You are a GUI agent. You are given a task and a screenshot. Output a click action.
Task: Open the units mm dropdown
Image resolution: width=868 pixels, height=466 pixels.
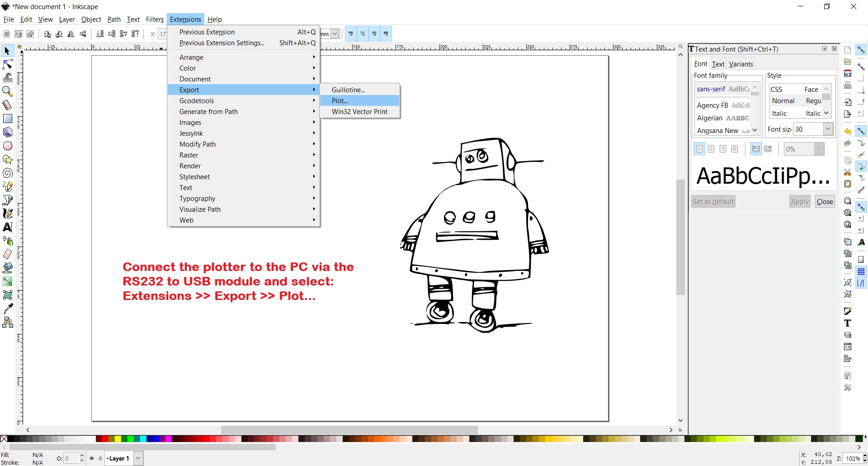[x=335, y=34]
